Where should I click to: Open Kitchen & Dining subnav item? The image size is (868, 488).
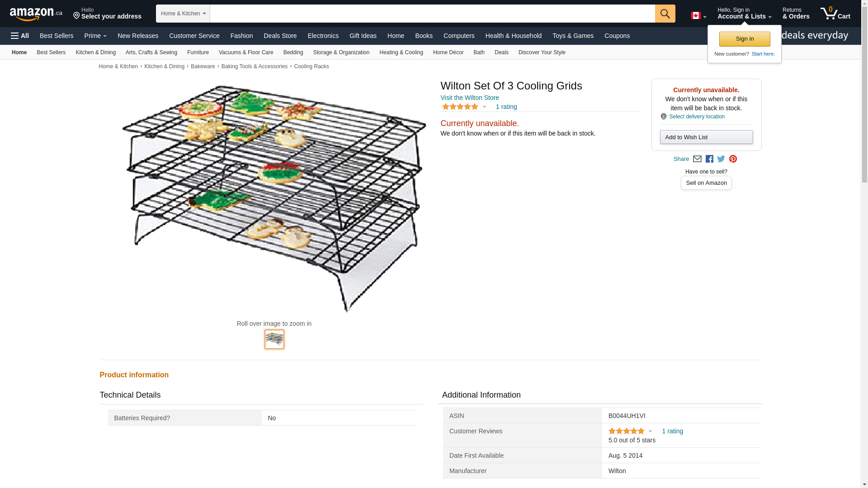(95, 52)
